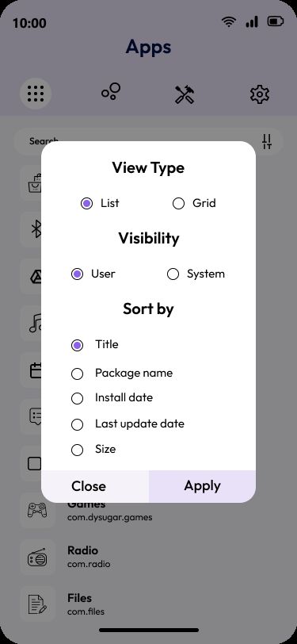Open the tools hammer and wrench icon
This screenshot has width=297, height=644.
click(185, 94)
